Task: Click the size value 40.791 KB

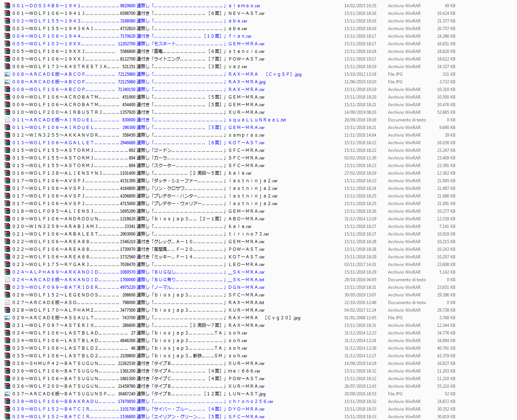Action: point(446,348)
